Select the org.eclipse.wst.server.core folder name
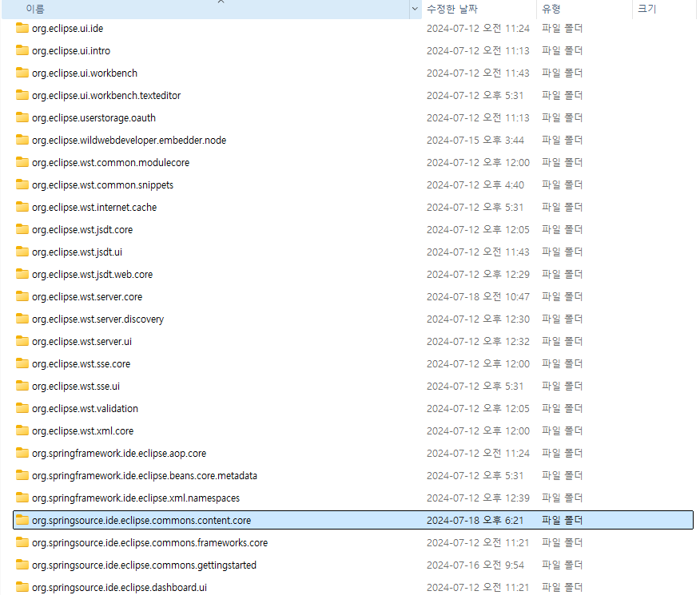The image size is (700, 595). [87, 297]
